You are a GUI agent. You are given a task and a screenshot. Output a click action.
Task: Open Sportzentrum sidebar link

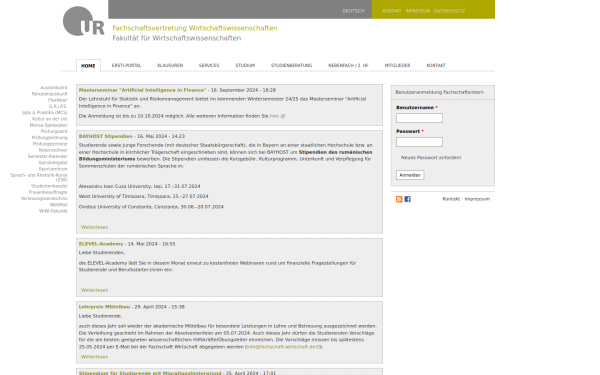pos(53,169)
